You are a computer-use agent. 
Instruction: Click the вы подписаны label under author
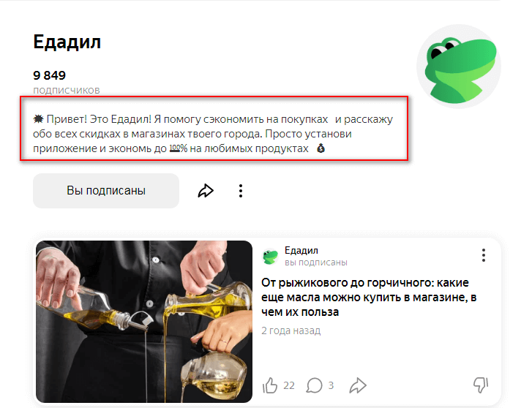click(x=316, y=262)
